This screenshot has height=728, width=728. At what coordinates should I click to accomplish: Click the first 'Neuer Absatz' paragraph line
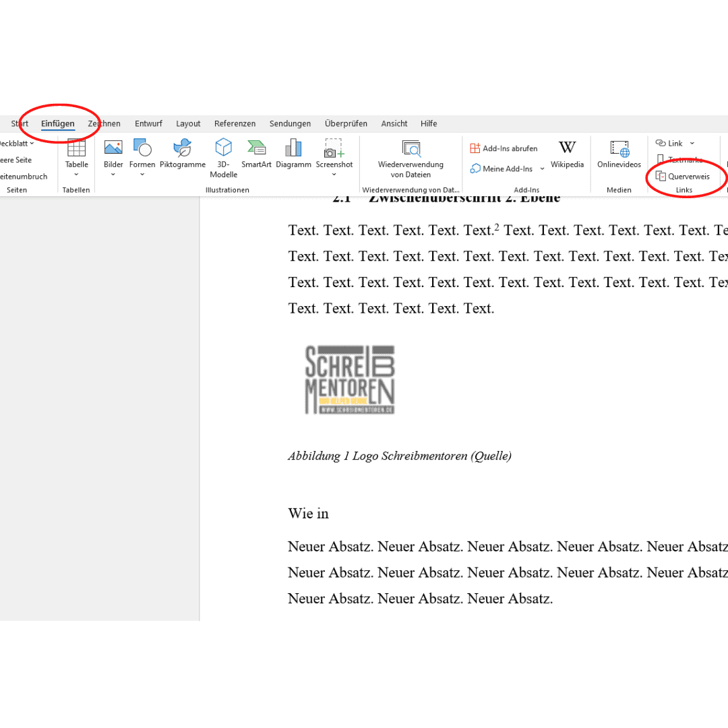(x=508, y=547)
